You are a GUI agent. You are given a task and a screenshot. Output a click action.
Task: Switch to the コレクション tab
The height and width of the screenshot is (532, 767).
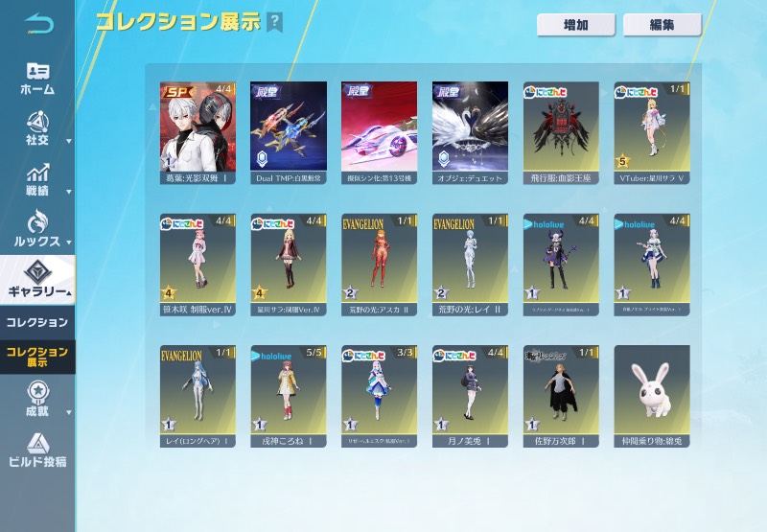(37, 322)
